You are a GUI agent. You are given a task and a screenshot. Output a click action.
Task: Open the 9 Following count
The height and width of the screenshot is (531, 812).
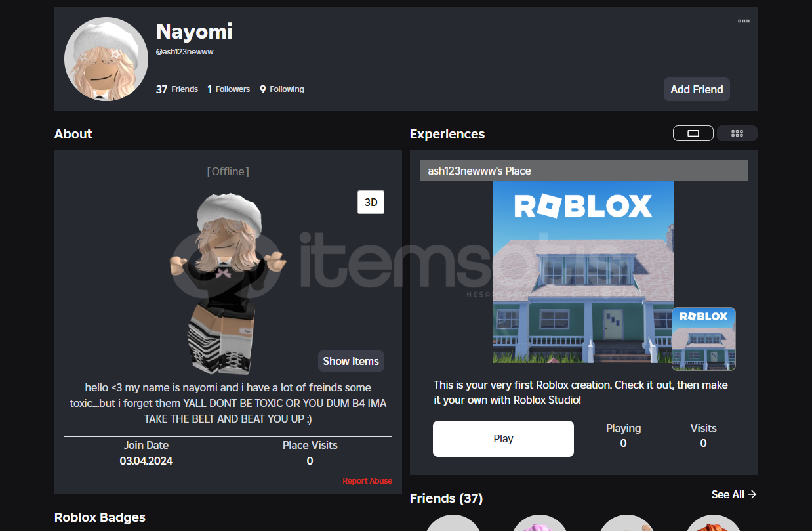(x=282, y=89)
